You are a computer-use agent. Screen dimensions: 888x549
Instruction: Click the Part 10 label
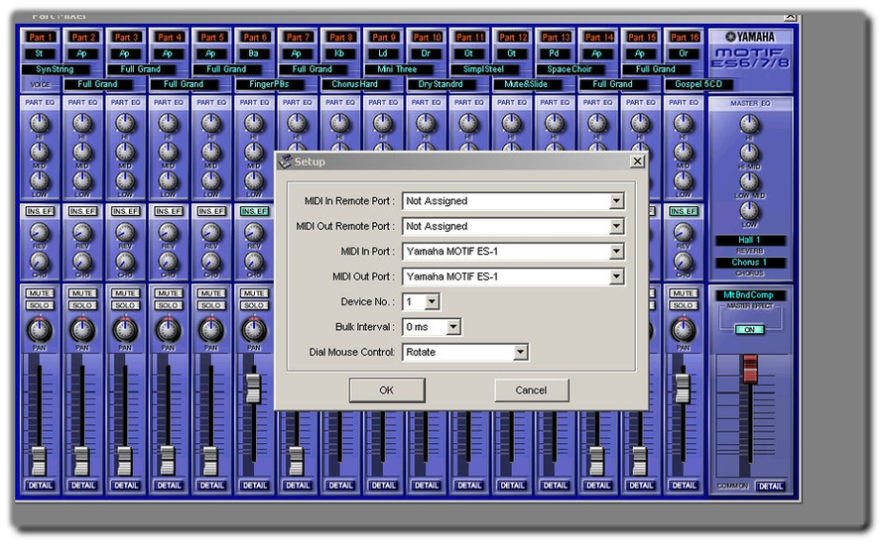(x=426, y=37)
